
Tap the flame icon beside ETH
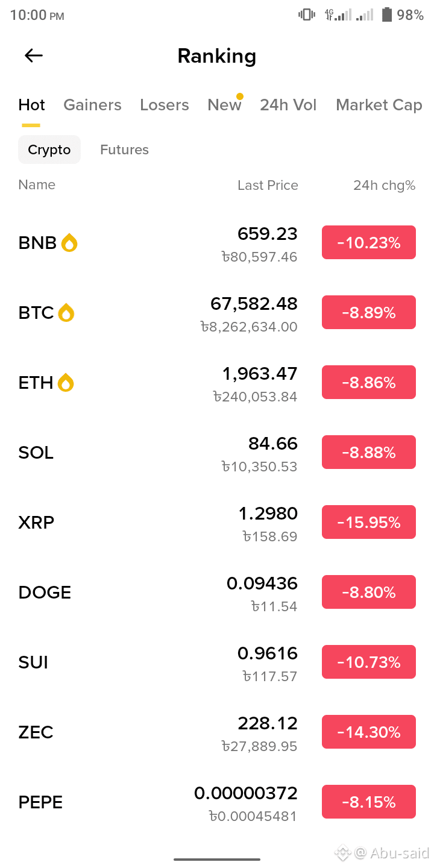tap(66, 383)
